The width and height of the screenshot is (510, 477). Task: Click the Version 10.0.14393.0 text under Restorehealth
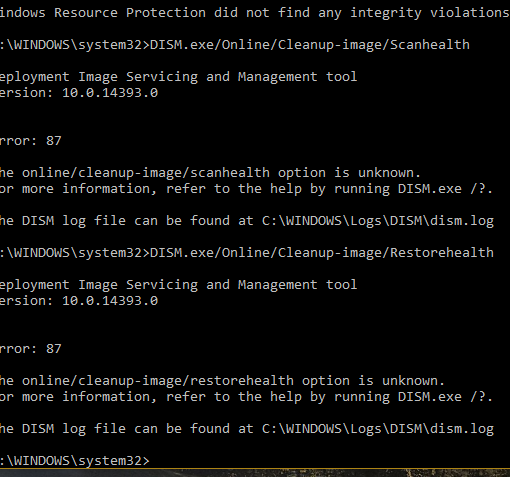coord(79,301)
